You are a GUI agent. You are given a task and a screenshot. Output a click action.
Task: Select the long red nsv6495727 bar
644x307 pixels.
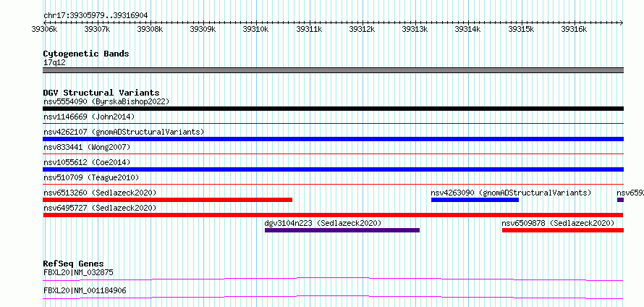click(x=333, y=215)
